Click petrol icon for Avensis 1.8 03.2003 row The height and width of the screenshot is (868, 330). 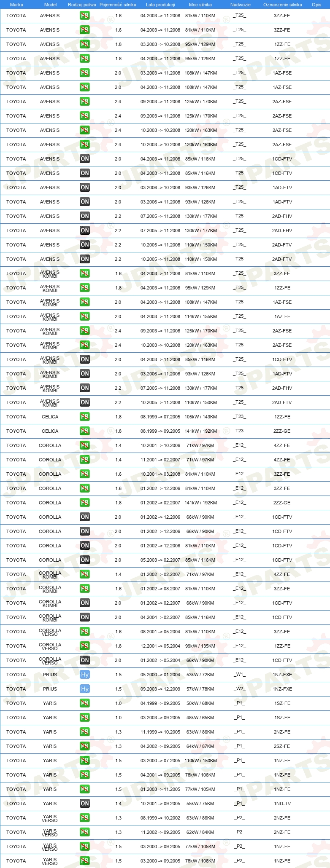(84, 44)
